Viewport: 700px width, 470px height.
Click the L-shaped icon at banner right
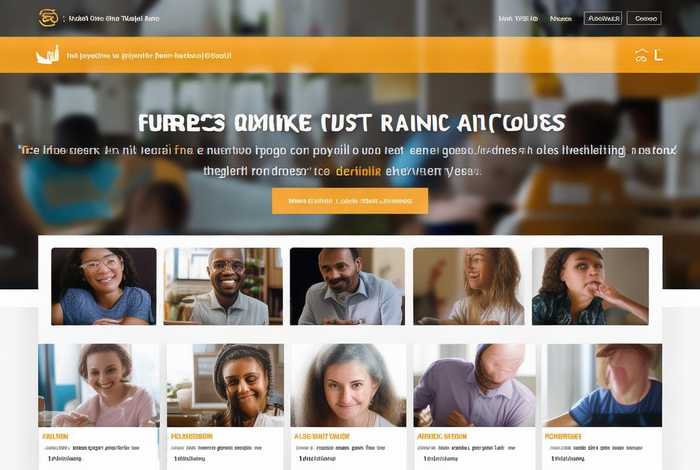coord(658,55)
